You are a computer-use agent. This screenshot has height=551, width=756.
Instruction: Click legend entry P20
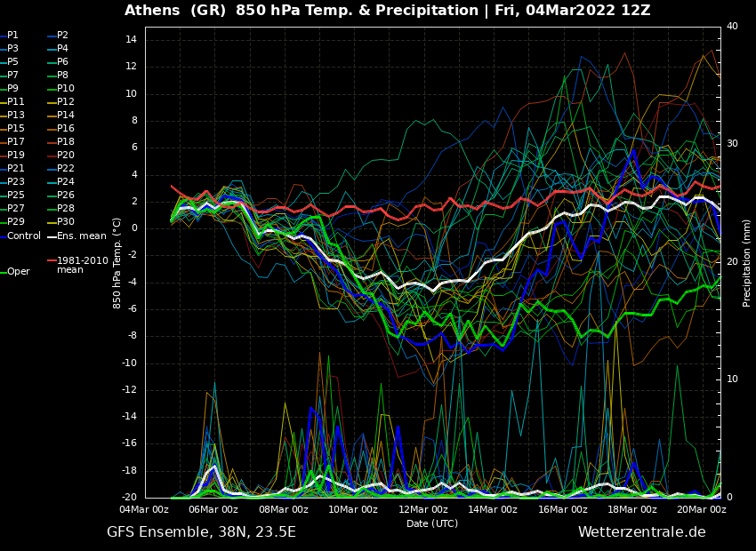point(66,156)
